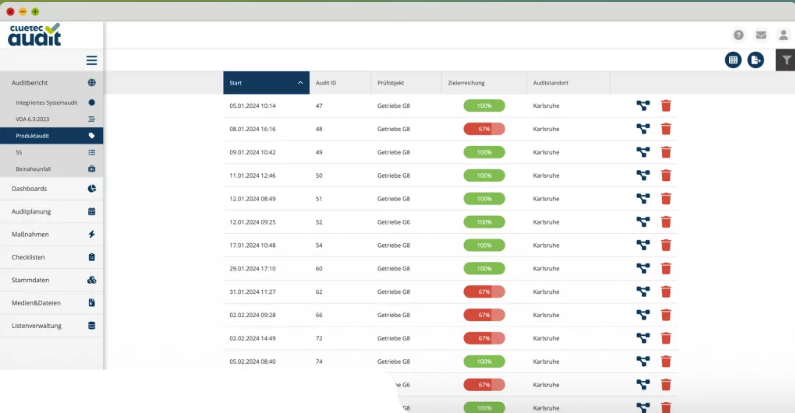Delete audit 62 with trash icon
This screenshot has width=795, height=413.
(666, 292)
